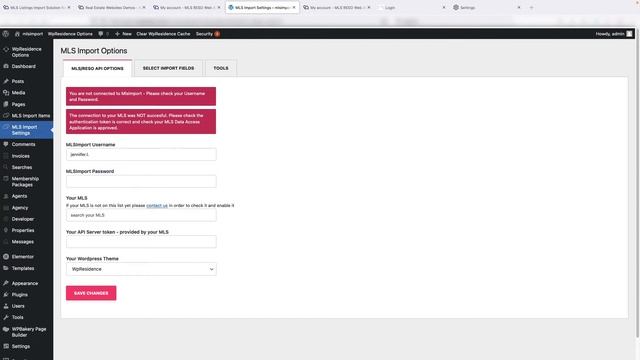Open WpResidence Options in admin bar
The width and height of the screenshot is (640, 360).
click(70, 34)
